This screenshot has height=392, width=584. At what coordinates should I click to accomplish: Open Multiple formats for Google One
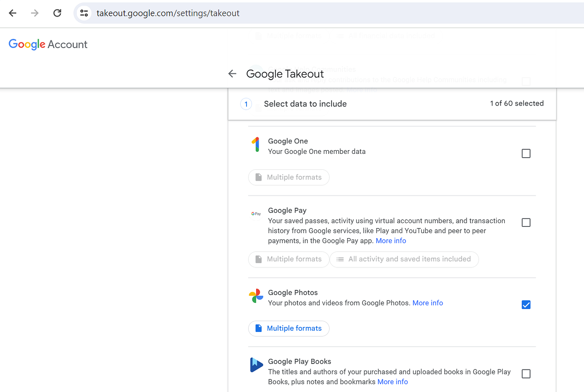click(289, 177)
